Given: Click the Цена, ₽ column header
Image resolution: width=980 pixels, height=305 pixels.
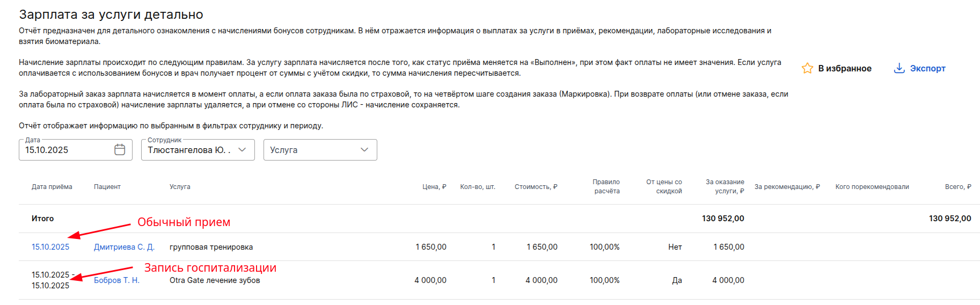Looking at the screenshot, I should pos(434,187).
